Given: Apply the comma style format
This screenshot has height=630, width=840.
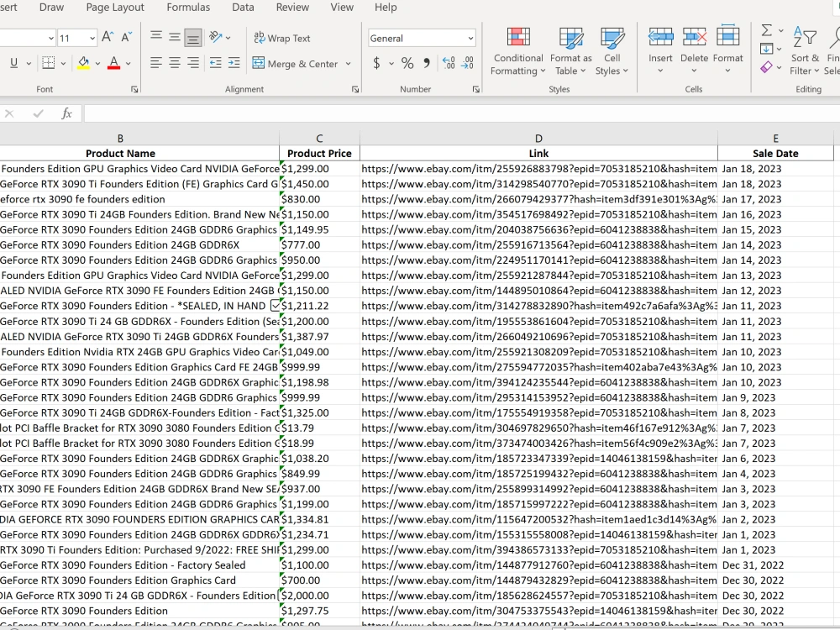Looking at the screenshot, I should (427, 63).
